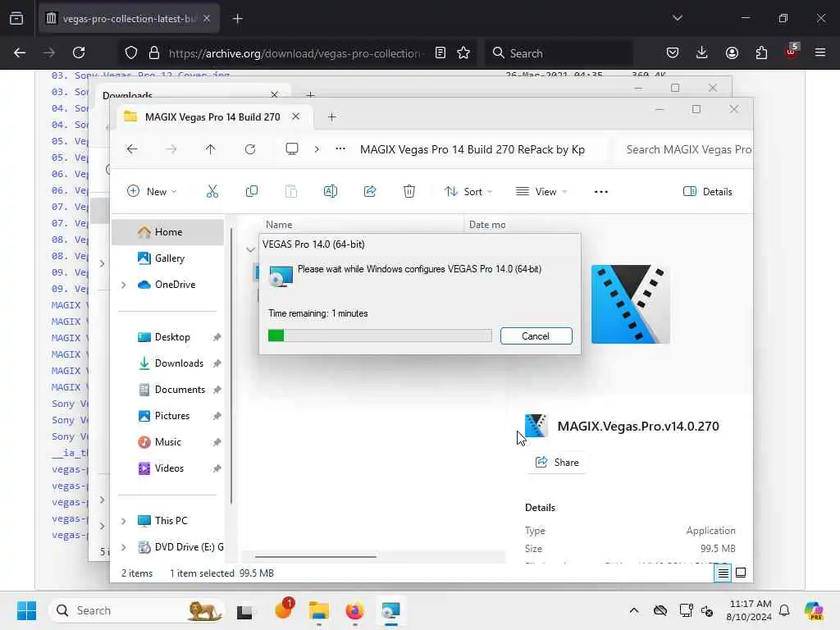Open the Downloads quick access folder

pos(179,363)
